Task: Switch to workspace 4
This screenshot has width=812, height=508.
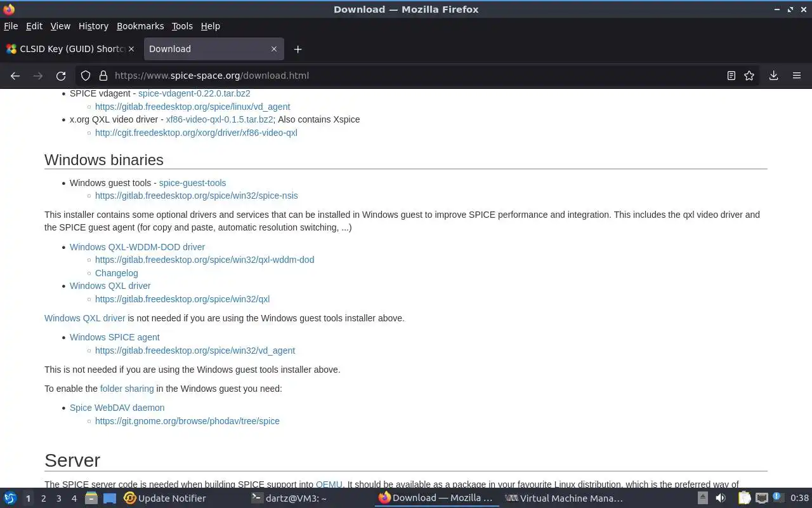Action: click(74, 498)
